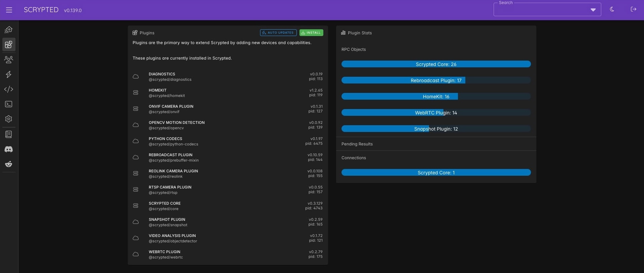Click the Auto Updates button
Screen dimensions: 644x273
pyautogui.click(x=278, y=33)
